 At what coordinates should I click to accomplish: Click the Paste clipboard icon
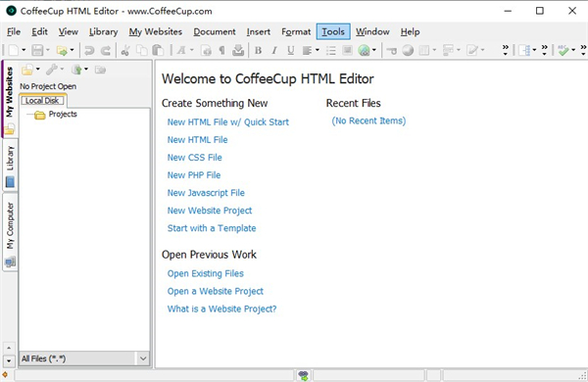pyautogui.click(x=158, y=50)
